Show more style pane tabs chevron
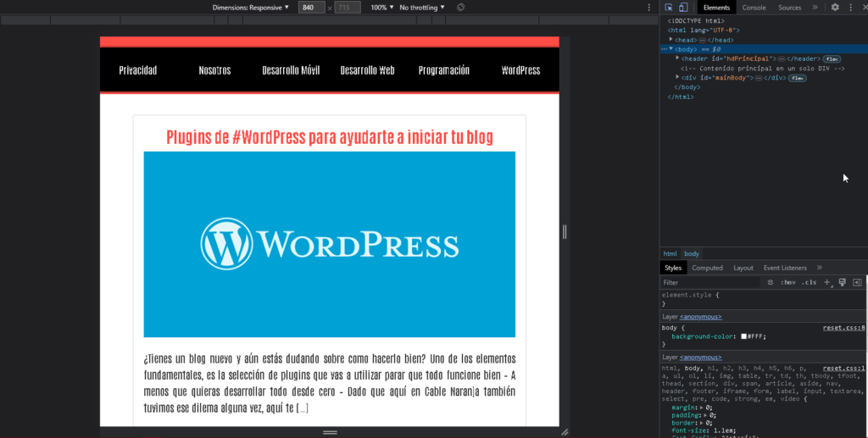Image resolution: width=868 pixels, height=438 pixels. 820,268
